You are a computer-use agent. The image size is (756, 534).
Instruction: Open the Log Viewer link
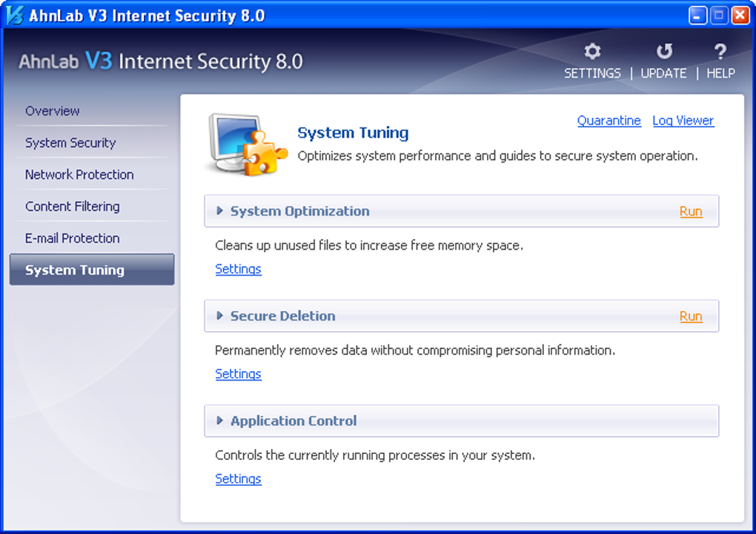pos(683,121)
